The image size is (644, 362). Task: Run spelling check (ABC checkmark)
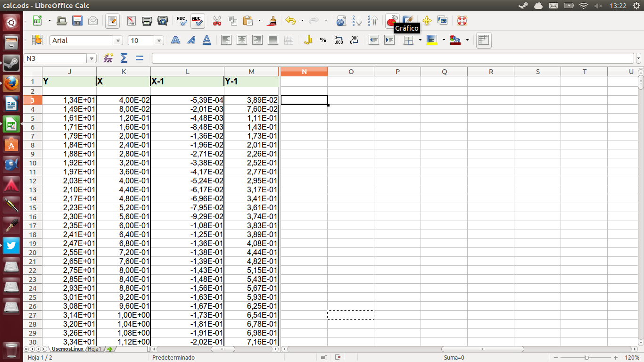tap(182, 21)
